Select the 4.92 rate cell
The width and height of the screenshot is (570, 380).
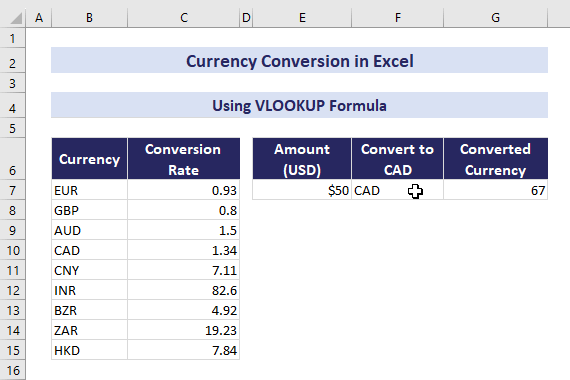pos(184,309)
